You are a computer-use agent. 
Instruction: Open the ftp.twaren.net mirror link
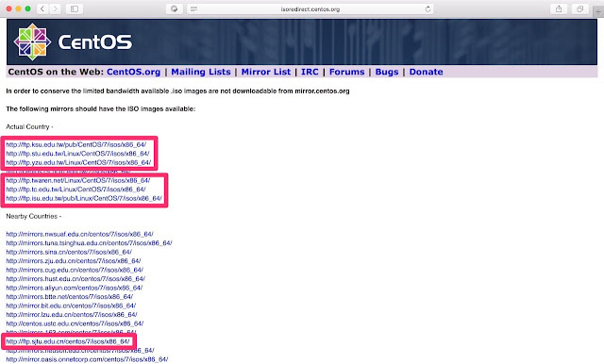tap(77, 180)
